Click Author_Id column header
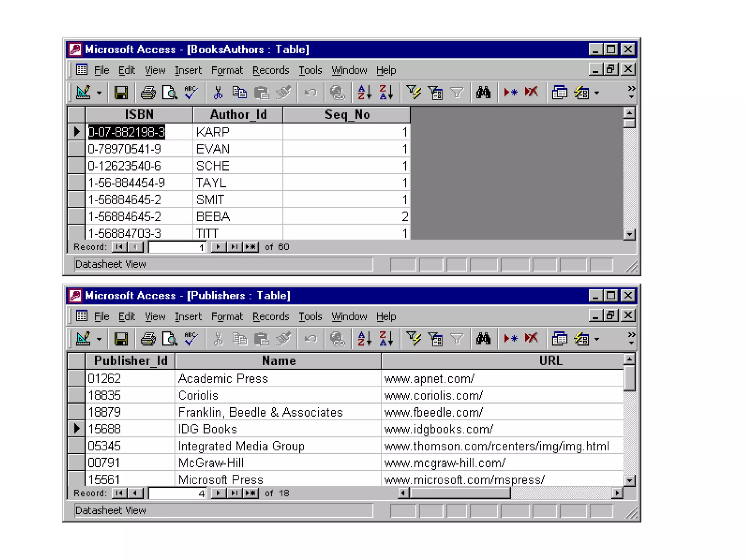Viewport: 747px width, 560px height. click(238, 114)
